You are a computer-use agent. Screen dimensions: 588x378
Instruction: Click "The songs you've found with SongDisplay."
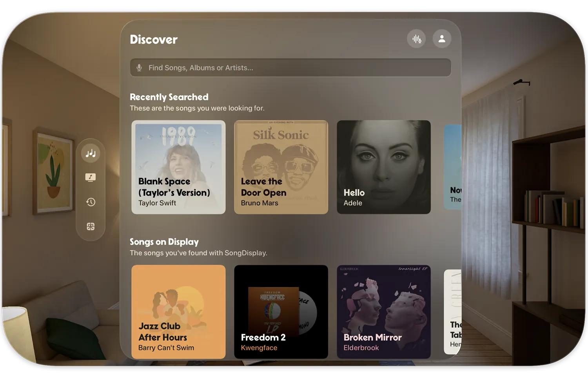(x=198, y=253)
